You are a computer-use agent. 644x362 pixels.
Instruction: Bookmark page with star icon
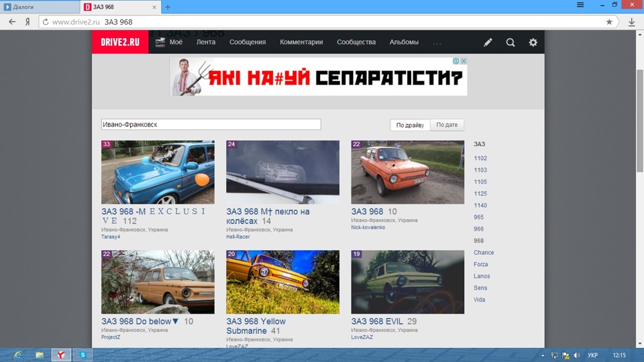click(x=609, y=21)
